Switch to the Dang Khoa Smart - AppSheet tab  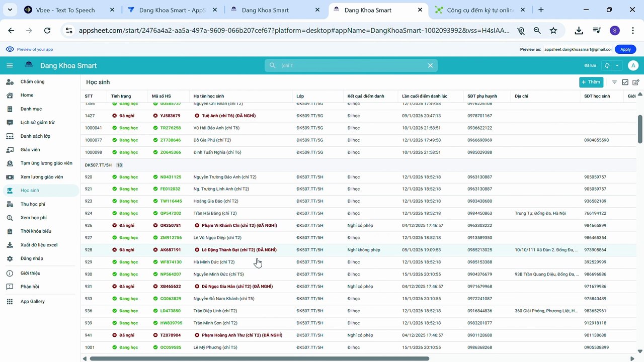coord(171,10)
